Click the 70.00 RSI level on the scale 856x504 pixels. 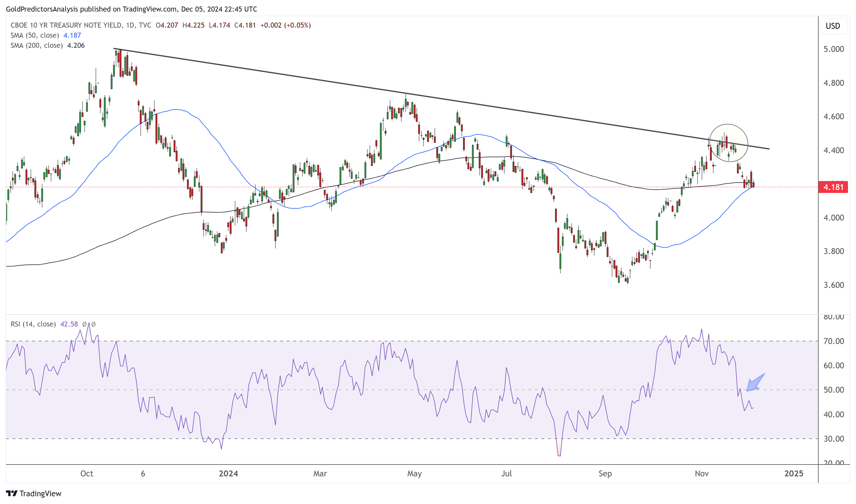point(833,341)
